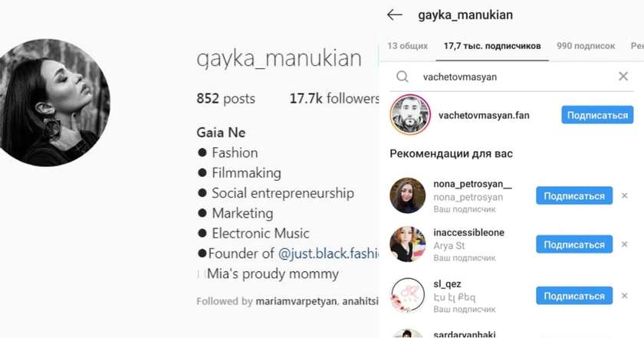Open inaccessibleone avatar
Screen dimensions: 644x338
[x=407, y=244]
